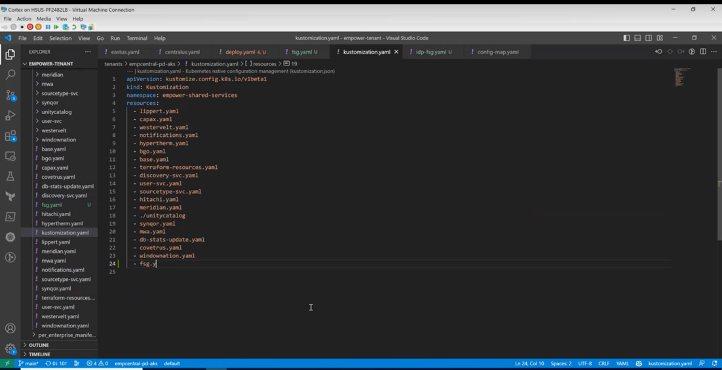This screenshot has width=722, height=370.
Task: Open the Kubernetes helm-wheel view
Action: pos(10,237)
